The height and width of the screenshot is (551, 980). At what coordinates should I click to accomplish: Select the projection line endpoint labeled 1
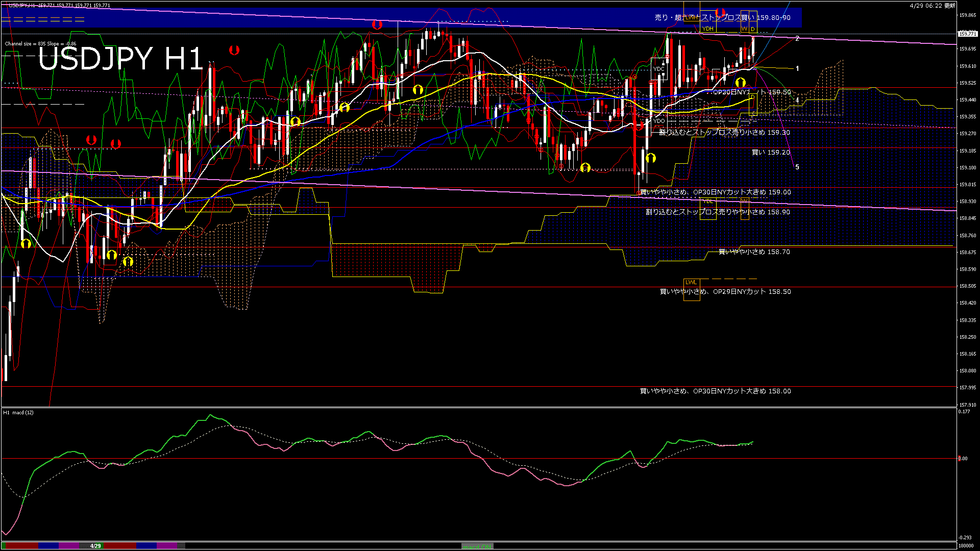coord(797,68)
